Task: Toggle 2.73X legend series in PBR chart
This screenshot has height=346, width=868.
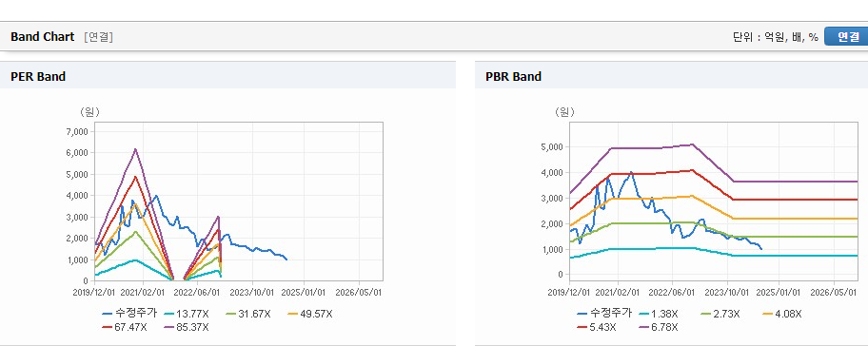Action: pyautogui.click(x=720, y=314)
